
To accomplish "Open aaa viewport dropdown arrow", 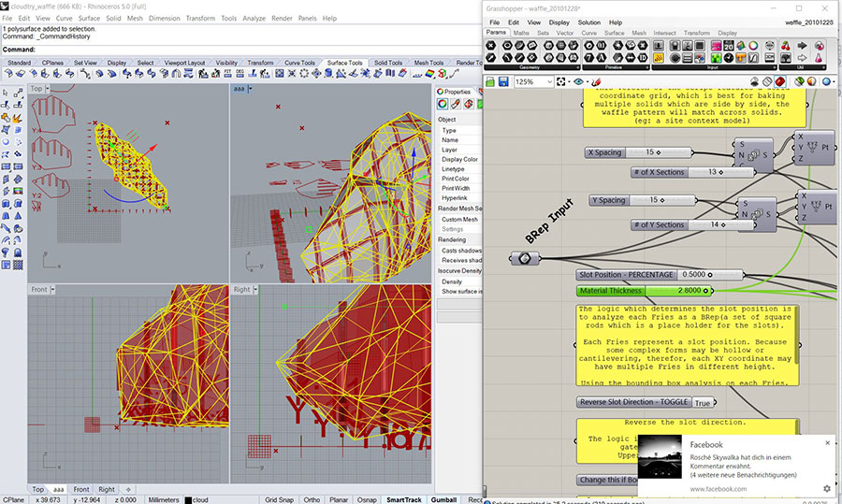I will coord(250,89).
